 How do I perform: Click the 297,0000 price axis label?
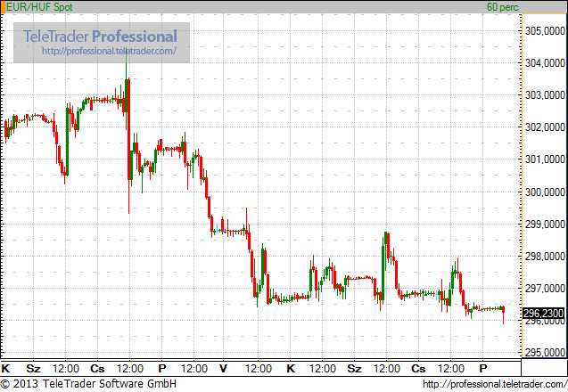point(545,289)
